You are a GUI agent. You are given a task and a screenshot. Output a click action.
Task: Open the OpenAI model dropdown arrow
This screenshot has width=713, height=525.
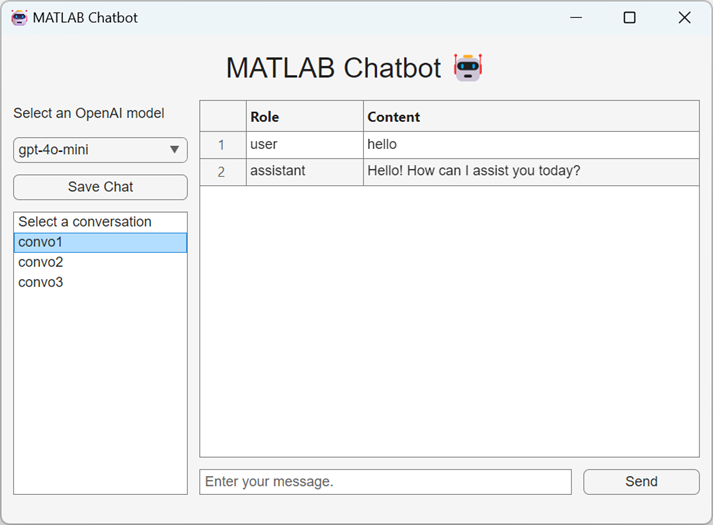tap(174, 150)
